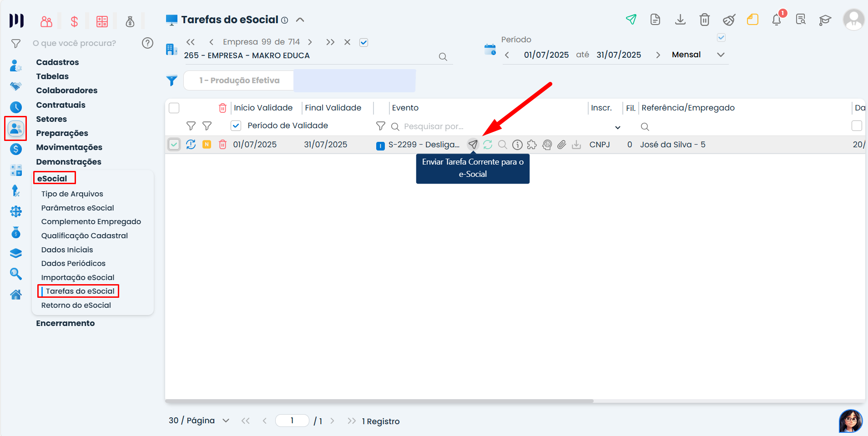Click the paperclip attachment icon in task row
The image size is (868, 436).
[562, 145]
